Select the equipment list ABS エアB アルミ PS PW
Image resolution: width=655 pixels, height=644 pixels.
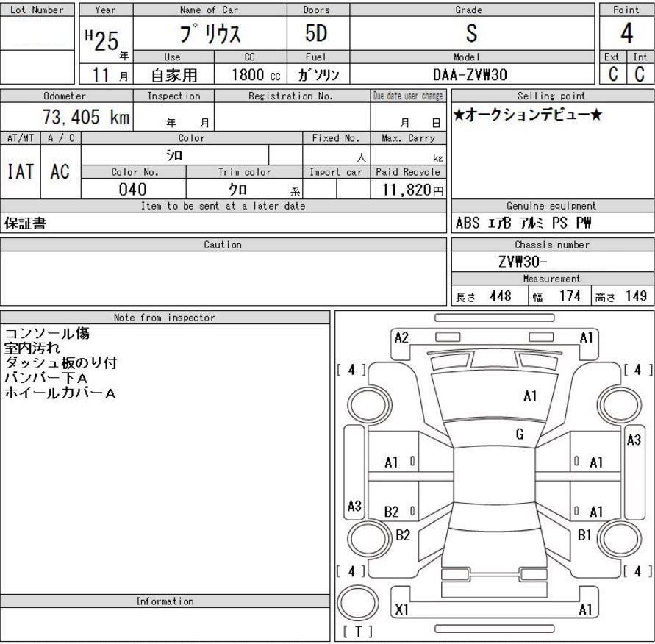523,223
